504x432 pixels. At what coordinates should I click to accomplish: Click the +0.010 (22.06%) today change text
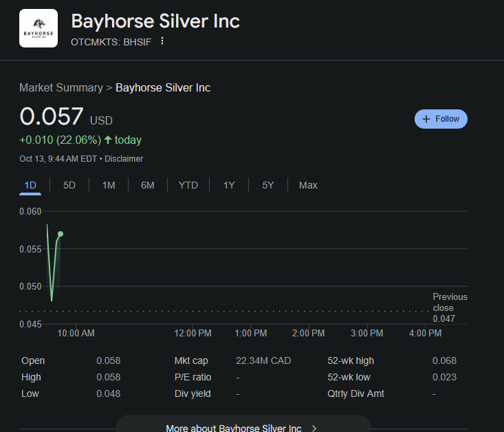(x=80, y=140)
